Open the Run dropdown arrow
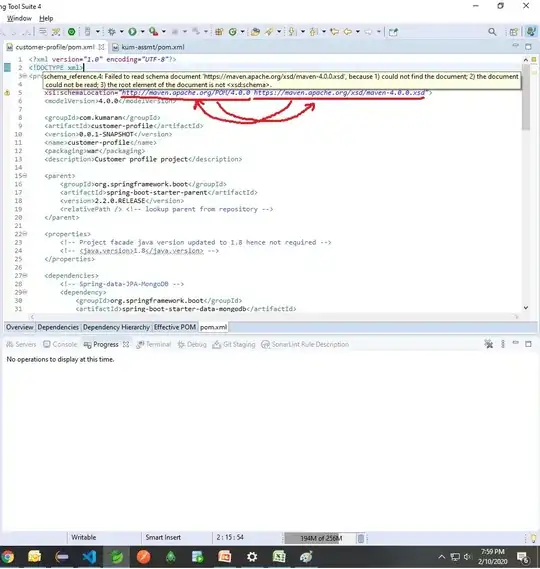This screenshot has width=540, height=569. coord(142,32)
